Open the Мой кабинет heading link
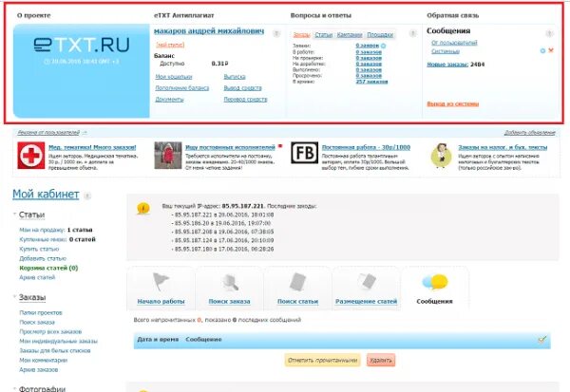 coord(46,194)
